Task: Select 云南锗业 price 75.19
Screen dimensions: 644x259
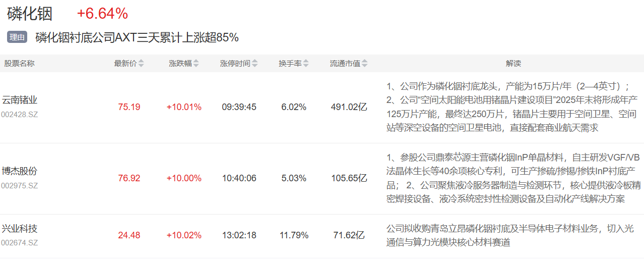Action: pyautogui.click(x=129, y=107)
